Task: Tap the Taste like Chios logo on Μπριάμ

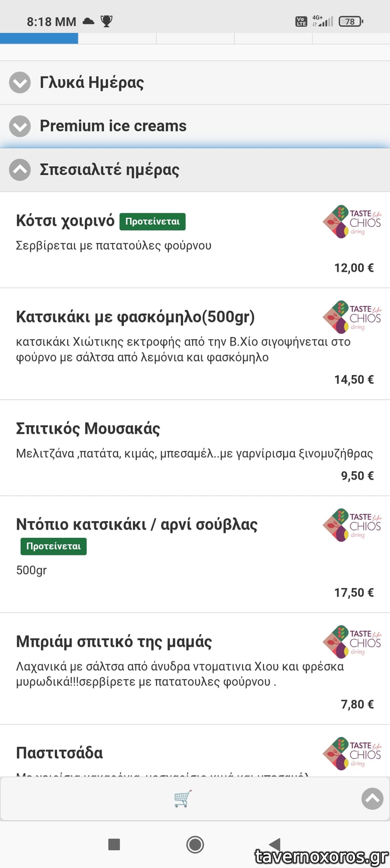Action: (352, 642)
